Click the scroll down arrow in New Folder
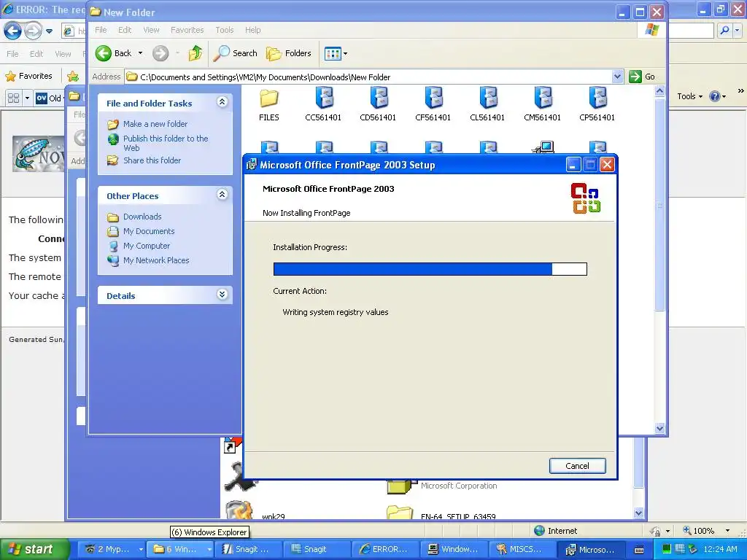747x560 pixels. point(659,428)
